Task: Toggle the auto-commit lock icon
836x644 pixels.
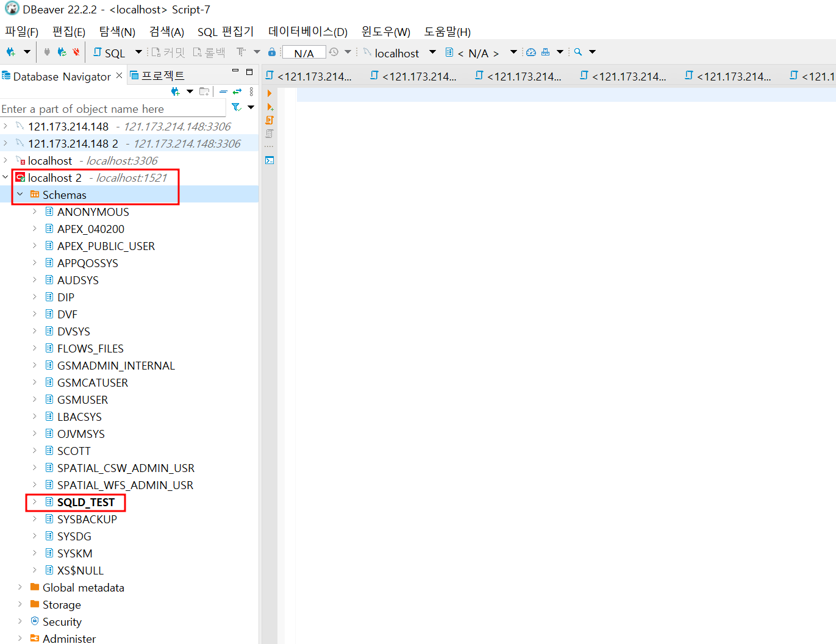Action: [272, 52]
